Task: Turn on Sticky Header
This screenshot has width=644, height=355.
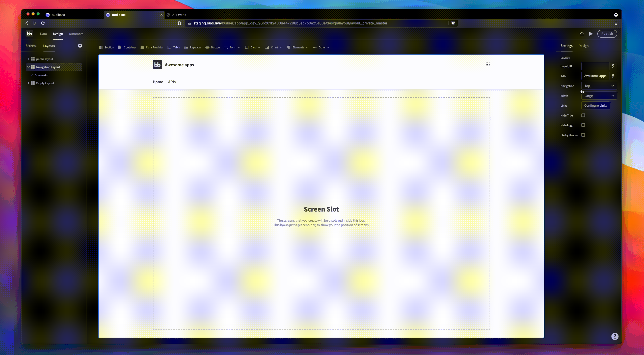Action: click(x=583, y=135)
